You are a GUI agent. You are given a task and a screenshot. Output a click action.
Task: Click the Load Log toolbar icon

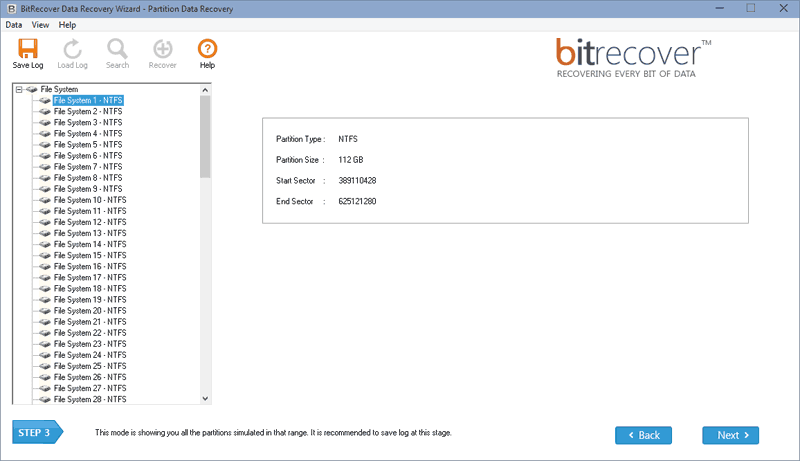click(x=72, y=49)
